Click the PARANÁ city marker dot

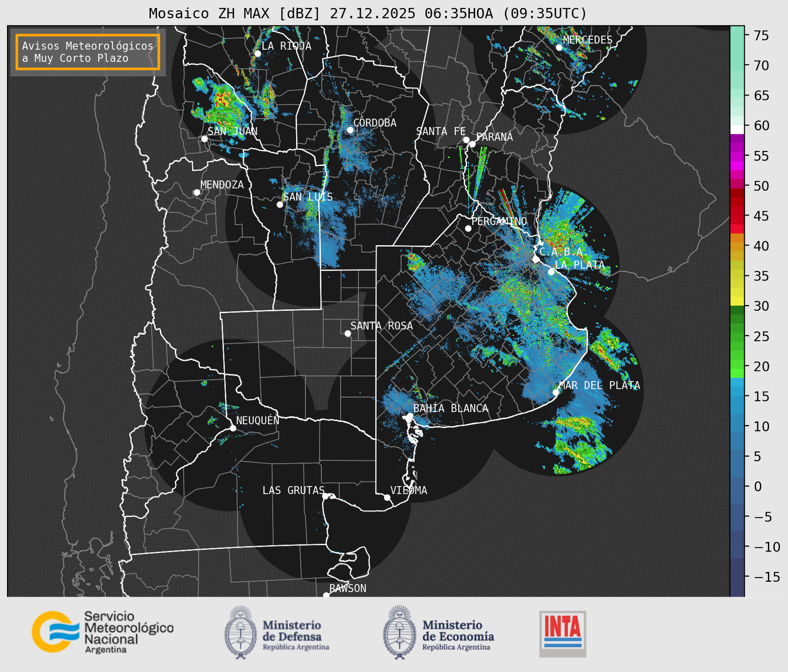[x=473, y=144]
